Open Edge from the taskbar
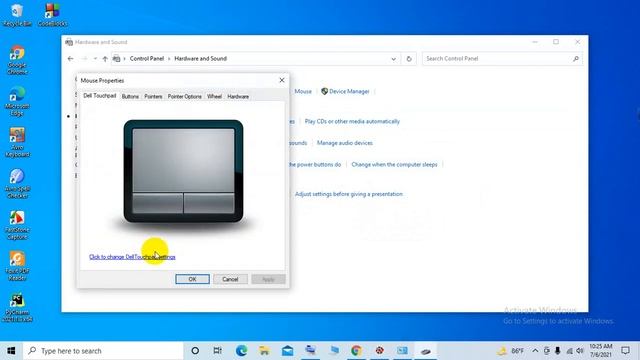Screen dimensions: 640x360 pos(241,351)
